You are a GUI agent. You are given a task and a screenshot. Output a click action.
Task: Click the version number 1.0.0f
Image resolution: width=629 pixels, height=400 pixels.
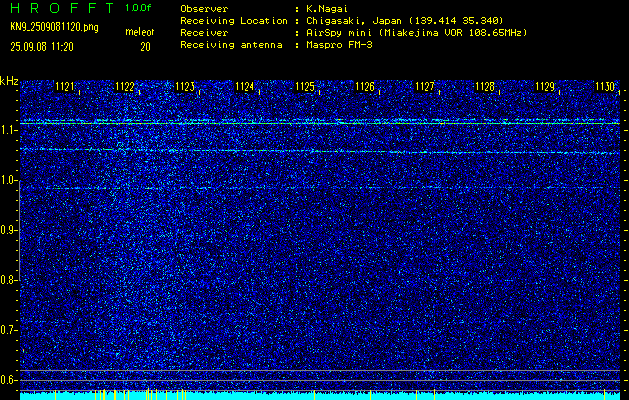[138, 8]
